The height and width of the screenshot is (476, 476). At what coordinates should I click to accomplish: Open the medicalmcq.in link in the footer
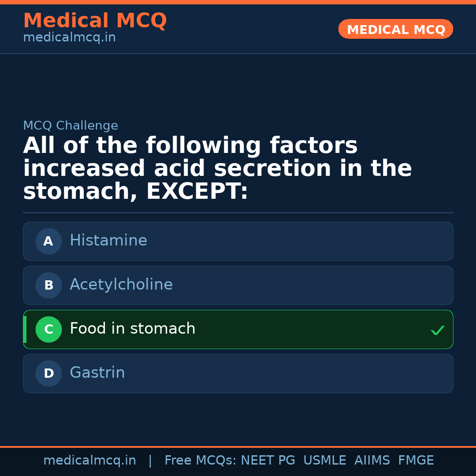click(89, 461)
